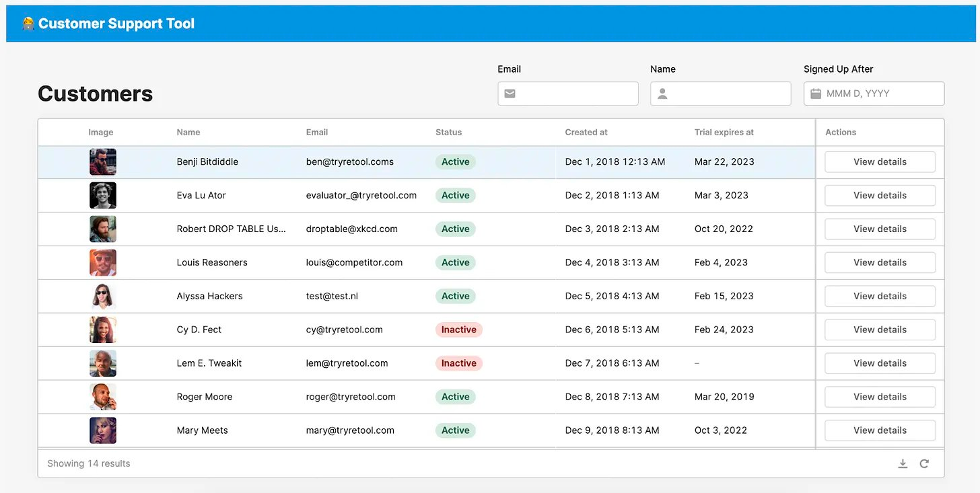
Task: View details for Louis Reasoners
Action: 880,263
